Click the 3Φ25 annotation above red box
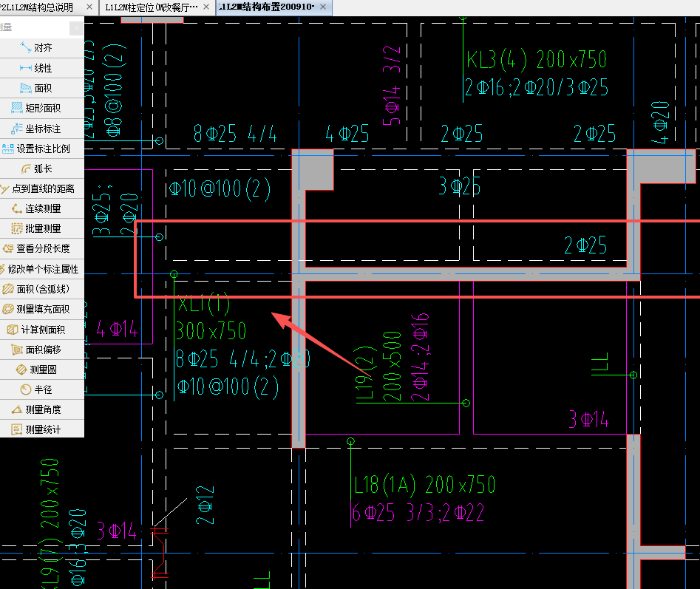 pyautogui.click(x=459, y=185)
